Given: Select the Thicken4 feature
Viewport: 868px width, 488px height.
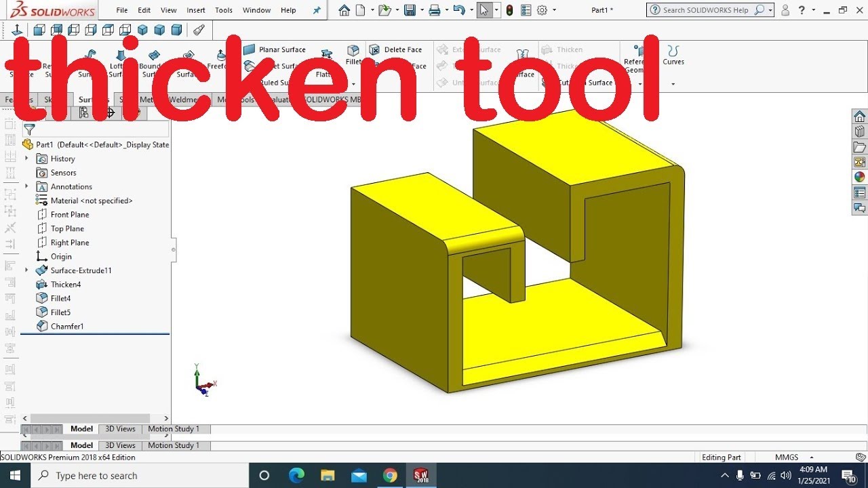Looking at the screenshot, I should click(58, 285).
